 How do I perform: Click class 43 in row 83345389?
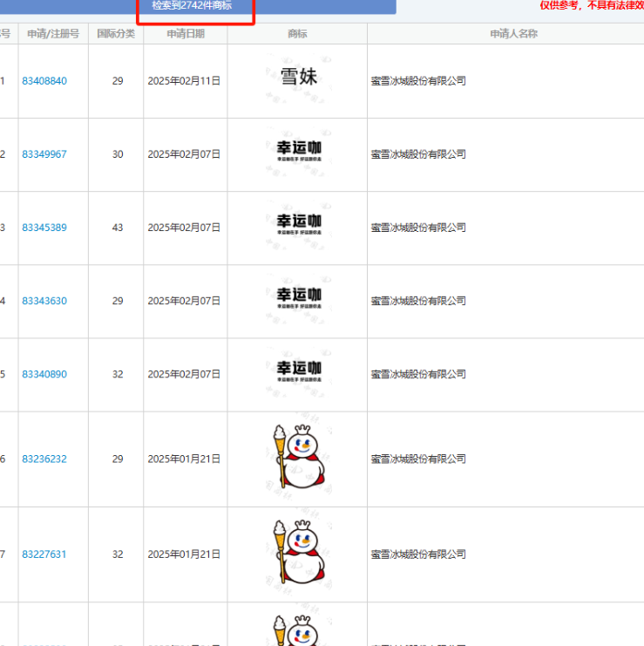(x=118, y=228)
